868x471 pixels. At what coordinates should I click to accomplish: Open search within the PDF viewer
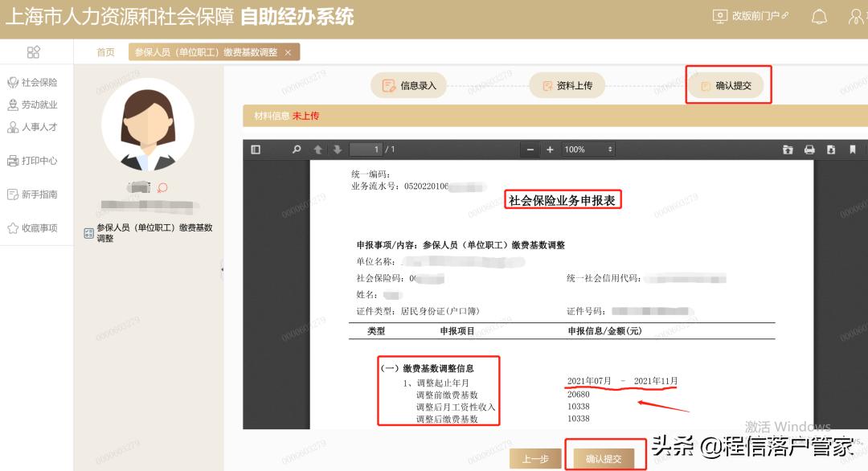(296, 149)
